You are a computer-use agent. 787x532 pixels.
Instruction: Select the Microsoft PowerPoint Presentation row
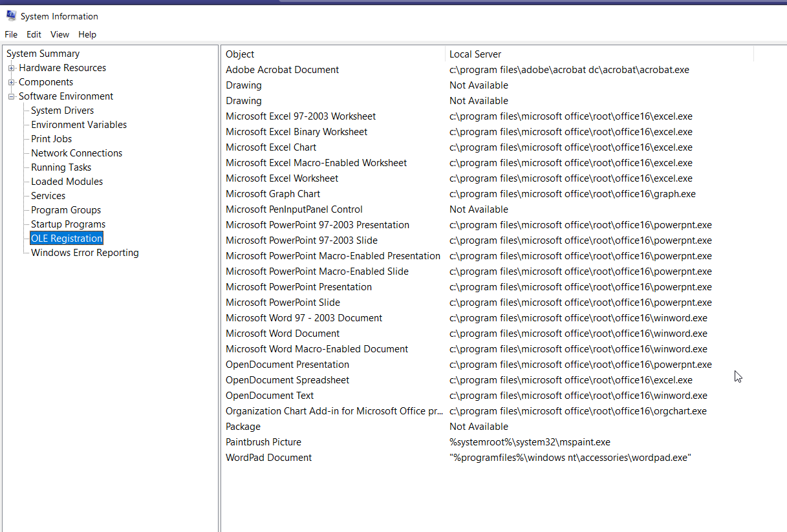point(299,287)
